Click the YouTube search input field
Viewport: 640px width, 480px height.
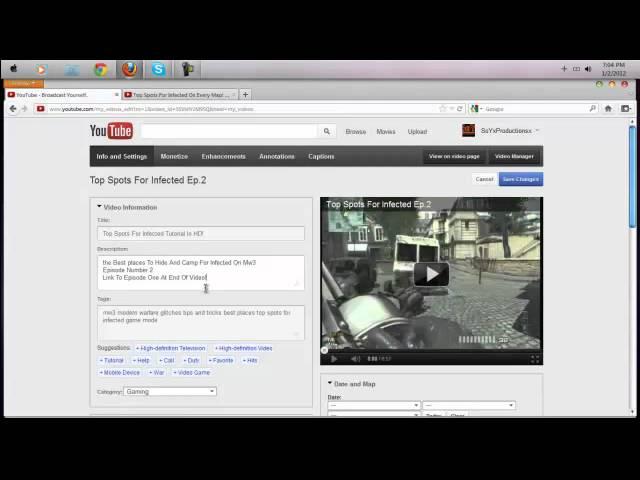pos(229,131)
